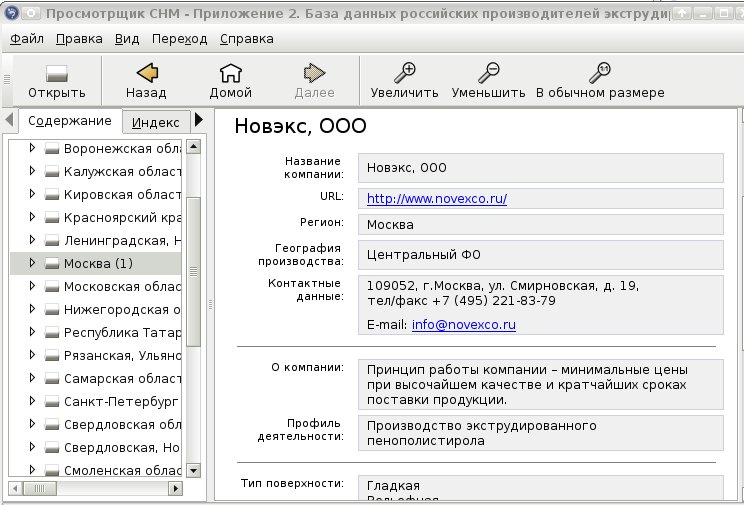
Task: Select Свердловская обл. tree row
Action: (x=95, y=425)
